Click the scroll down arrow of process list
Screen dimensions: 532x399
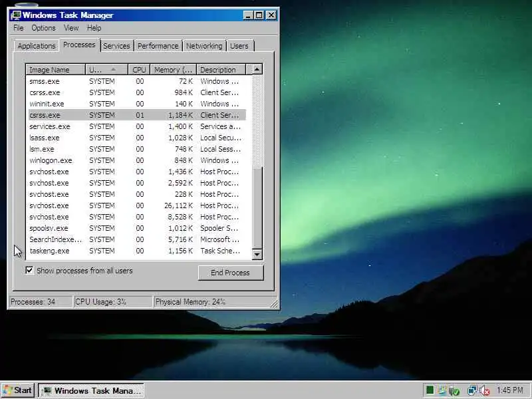[x=257, y=254]
